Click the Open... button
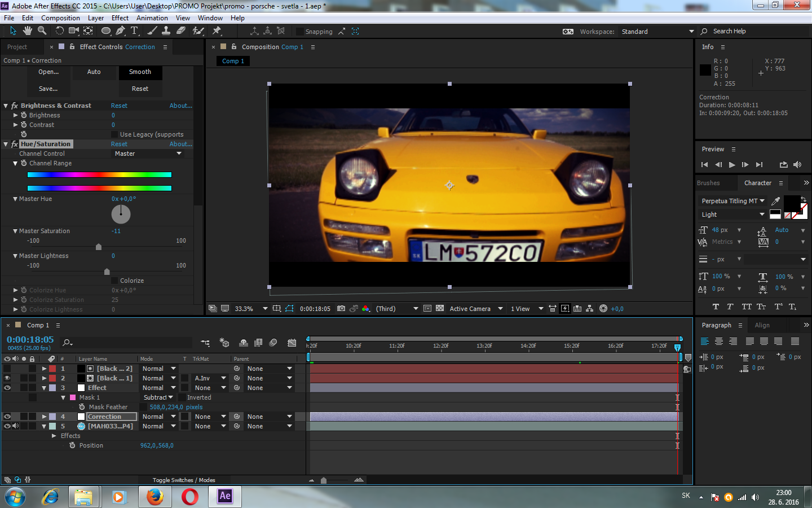The width and height of the screenshot is (812, 508). [48, 72]
